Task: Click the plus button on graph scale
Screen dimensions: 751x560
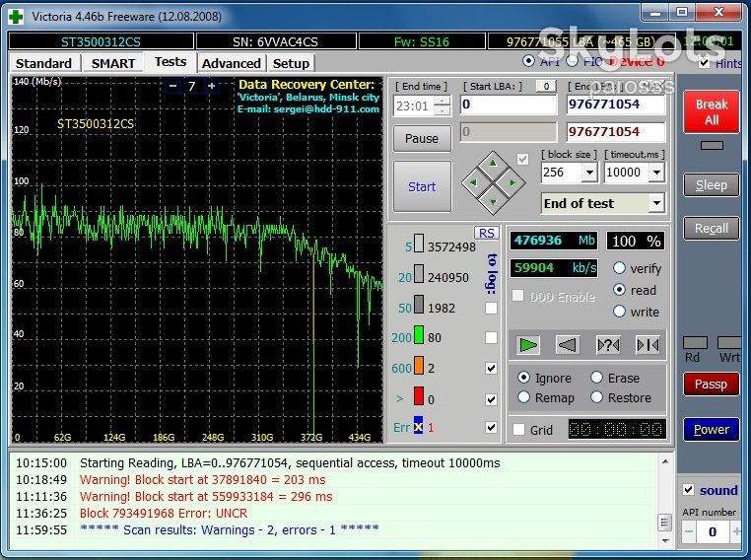Action: pyautogui.click(x=211, y=86)
